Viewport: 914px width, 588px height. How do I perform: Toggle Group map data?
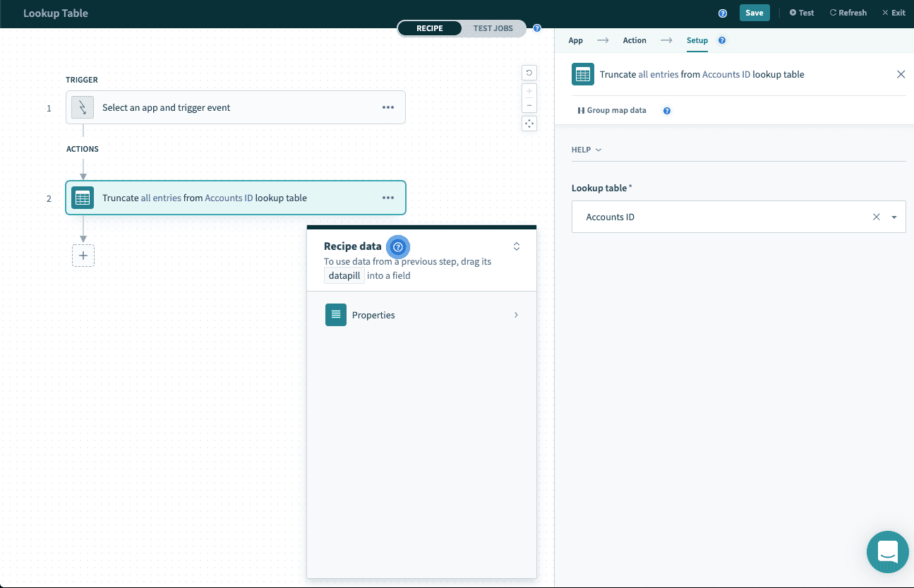pos(612,110)
